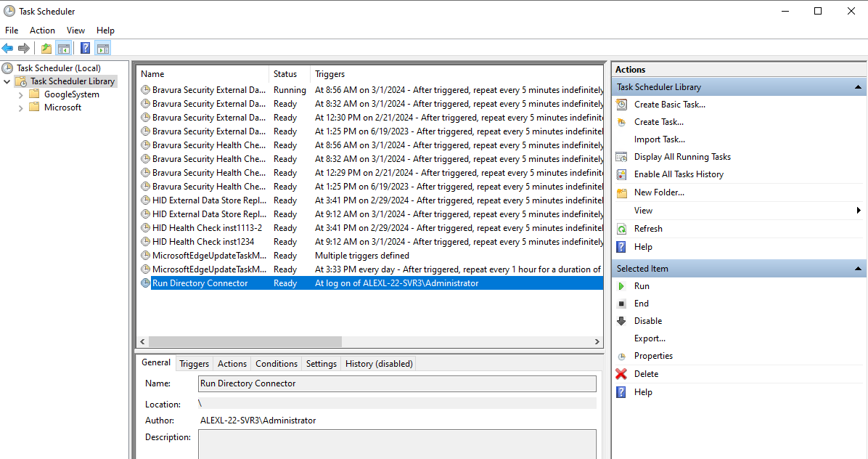Screen dimensions: 868x459
Task: Click the red Delete icon for the task
Action: point(621,373)
